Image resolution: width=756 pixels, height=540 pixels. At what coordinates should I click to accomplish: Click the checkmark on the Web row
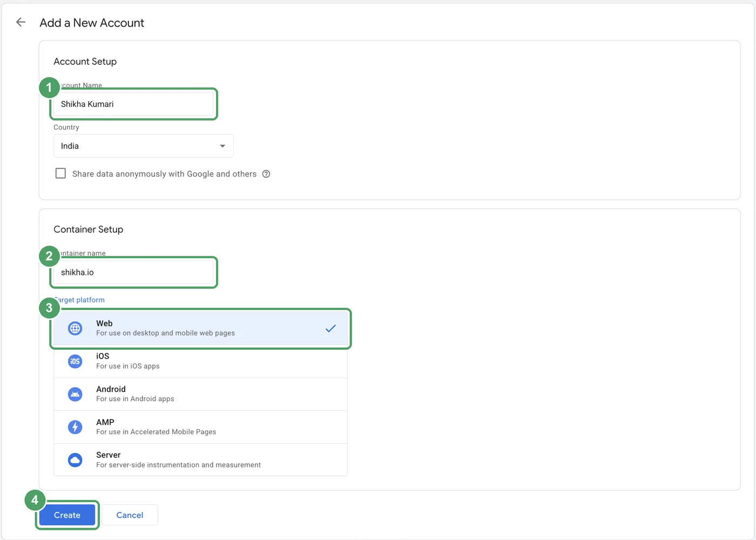pos(330,328)
